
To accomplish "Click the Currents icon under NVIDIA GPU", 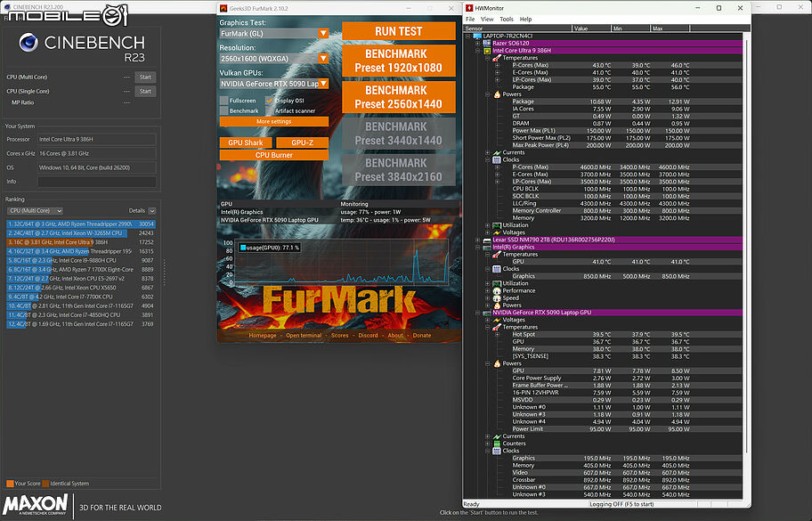I will coord(497,436).
